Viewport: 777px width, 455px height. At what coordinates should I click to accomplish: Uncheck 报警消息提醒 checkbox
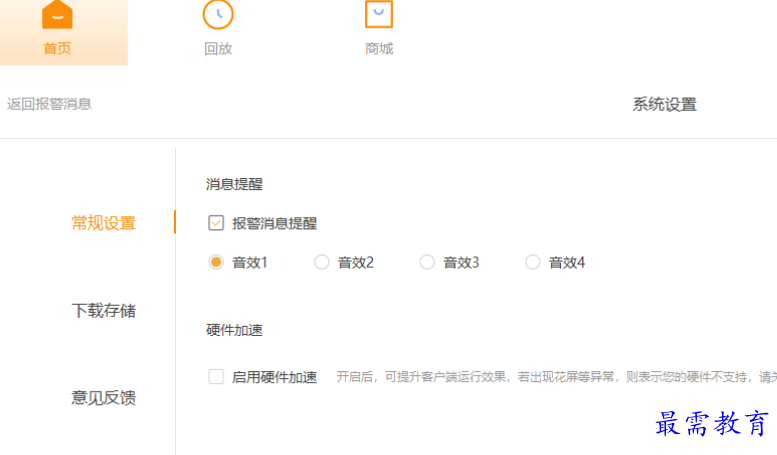pyautogui.click(x=216, y=223)
